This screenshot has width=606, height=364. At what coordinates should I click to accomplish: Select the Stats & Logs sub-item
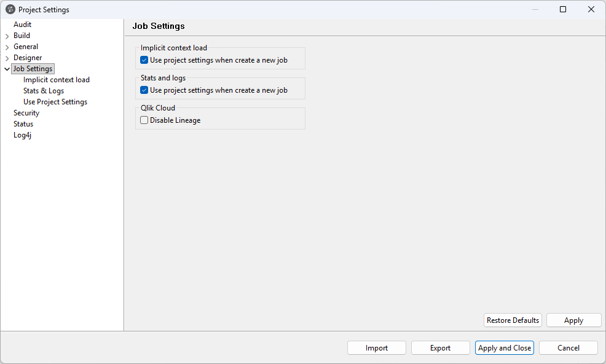point(43,90)
